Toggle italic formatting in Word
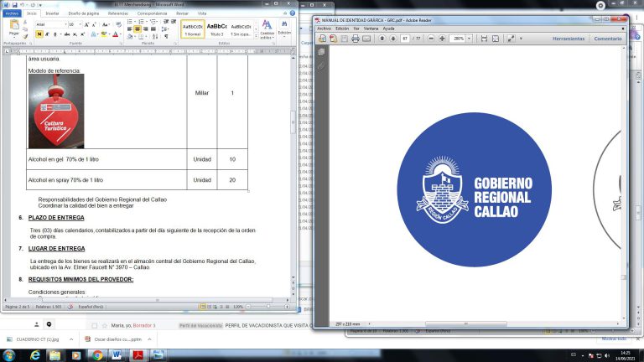 pos(46,34)
